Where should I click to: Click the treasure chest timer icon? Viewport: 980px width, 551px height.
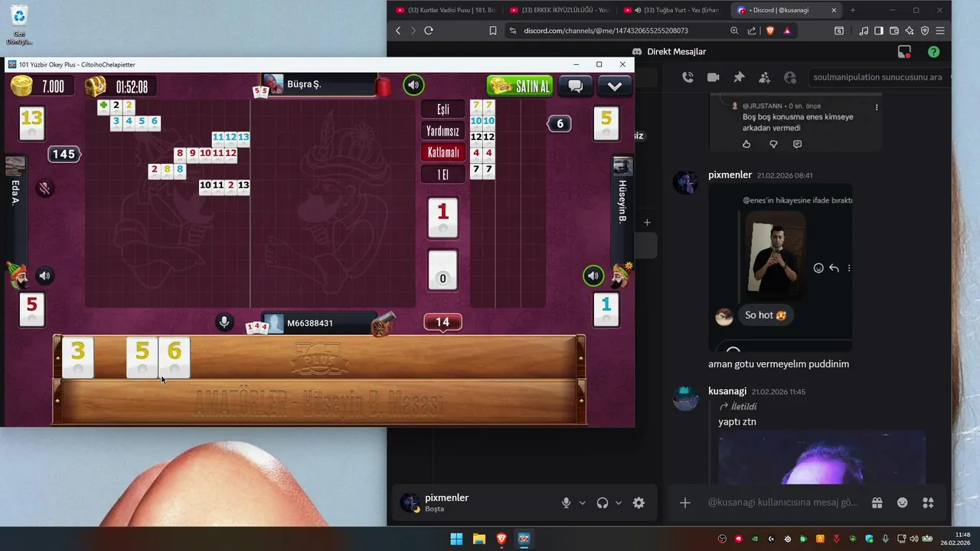[96, 86]
